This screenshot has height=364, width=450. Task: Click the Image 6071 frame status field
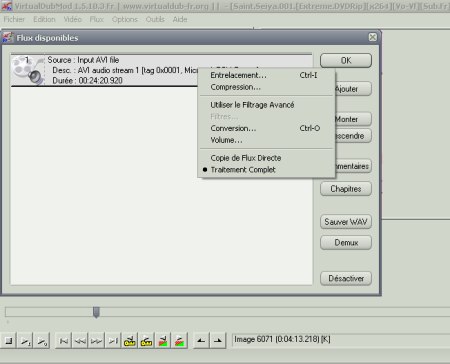coord(341,340)
